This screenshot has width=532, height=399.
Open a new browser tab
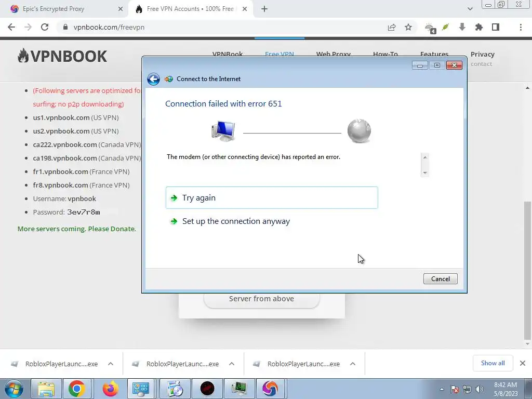[264, 9]
